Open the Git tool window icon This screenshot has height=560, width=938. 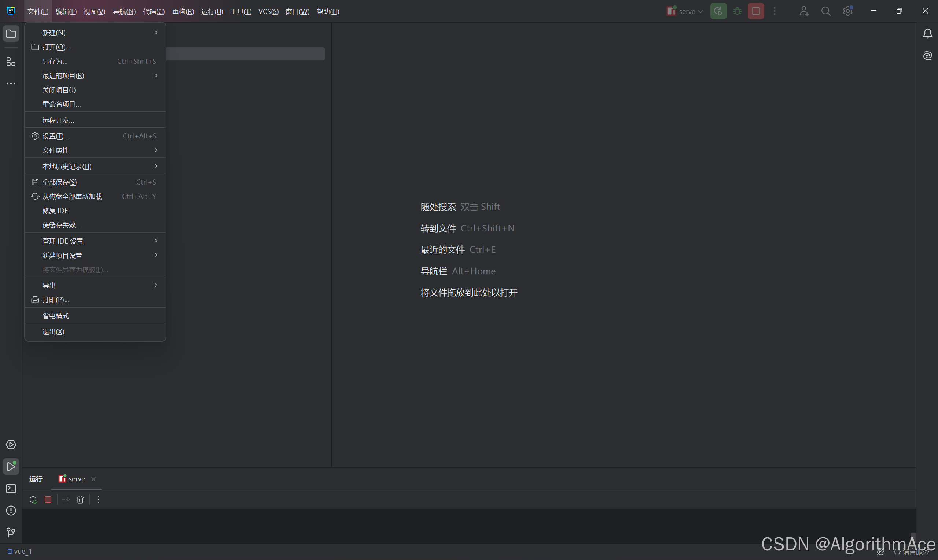(x=11, y=532)
